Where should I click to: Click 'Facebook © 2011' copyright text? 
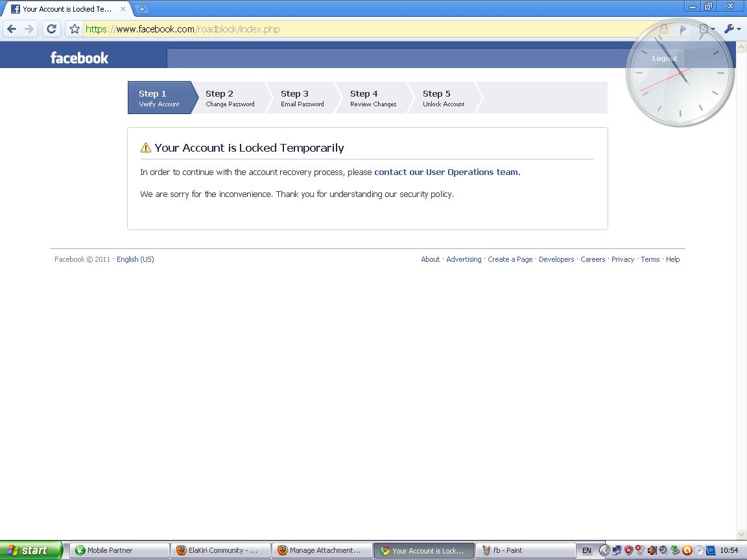(82, 259)
